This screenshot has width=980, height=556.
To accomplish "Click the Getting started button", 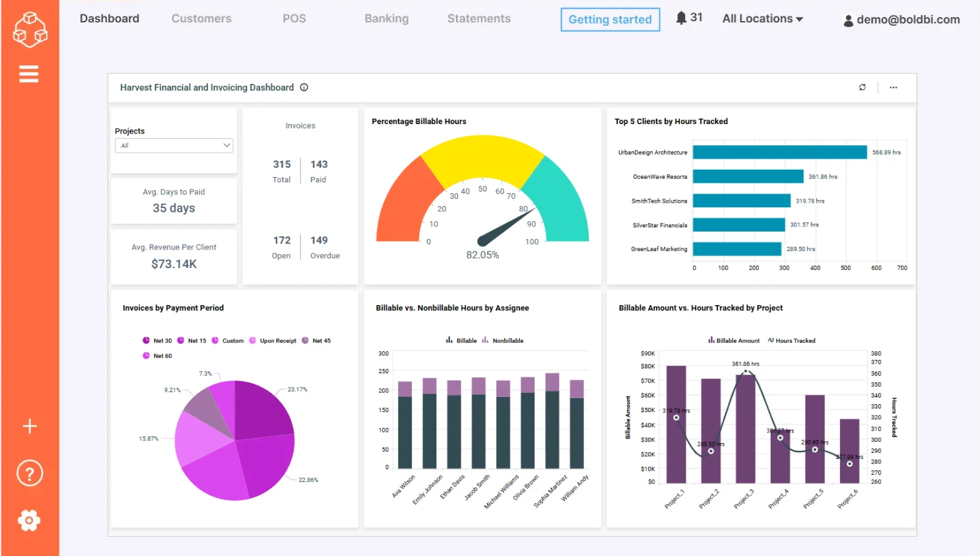I will (x=609, y=20).
